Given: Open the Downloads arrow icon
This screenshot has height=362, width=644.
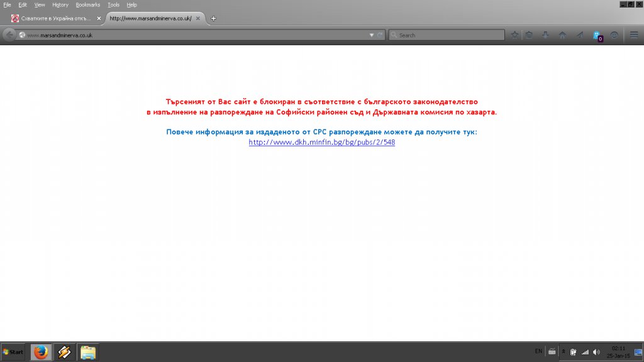Looking at the screenshot, I should 545,35.
